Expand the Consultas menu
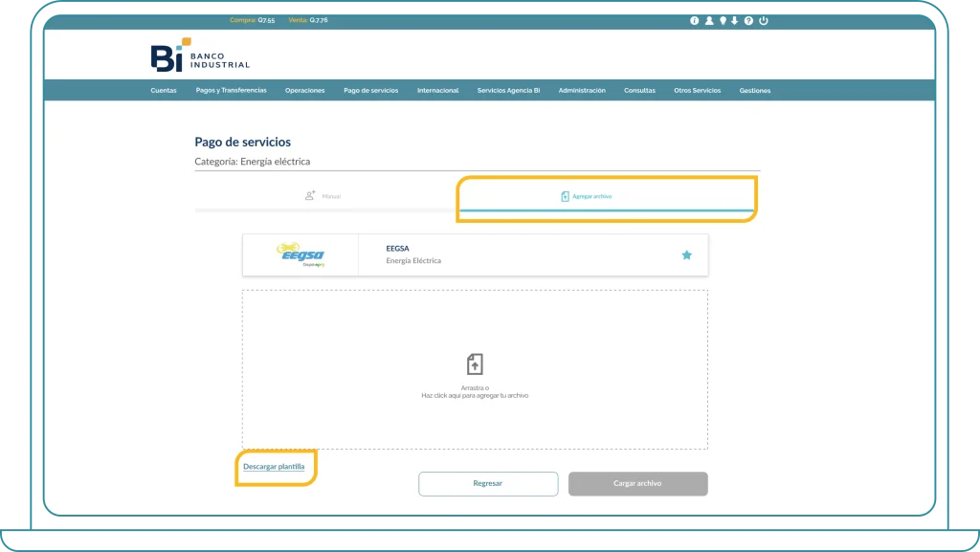This screenshot has height=552, width=980. coord(639,91)
